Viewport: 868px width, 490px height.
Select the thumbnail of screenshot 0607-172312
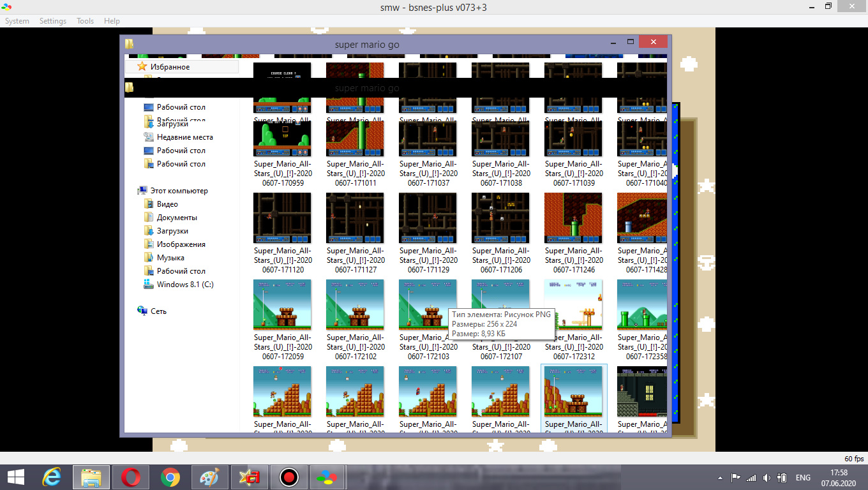coord(573,305)
